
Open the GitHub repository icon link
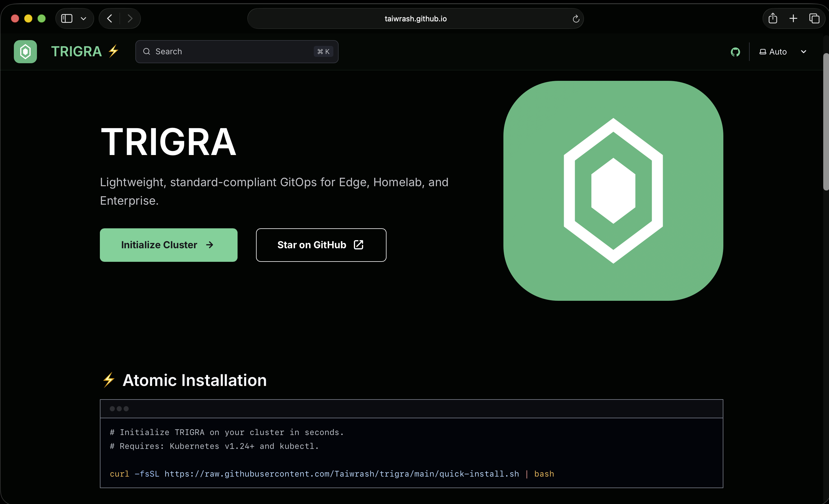click(x=735, y=52)
